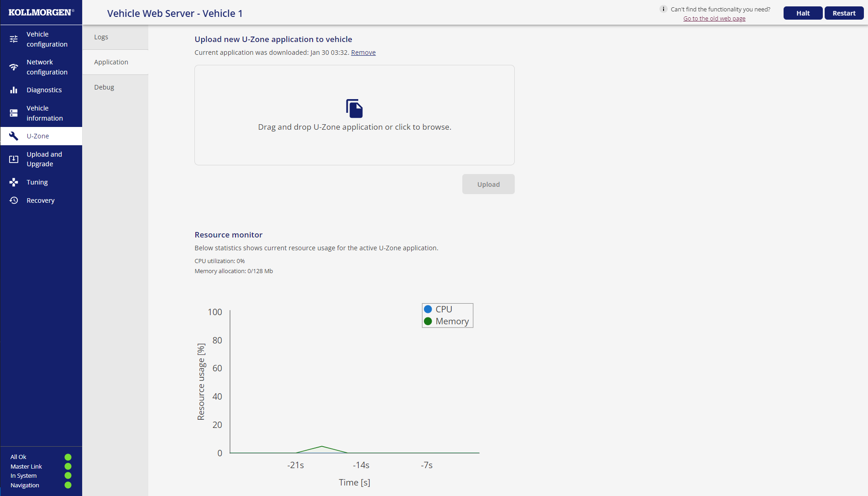Switch to the Logs tab

point(101,37)
